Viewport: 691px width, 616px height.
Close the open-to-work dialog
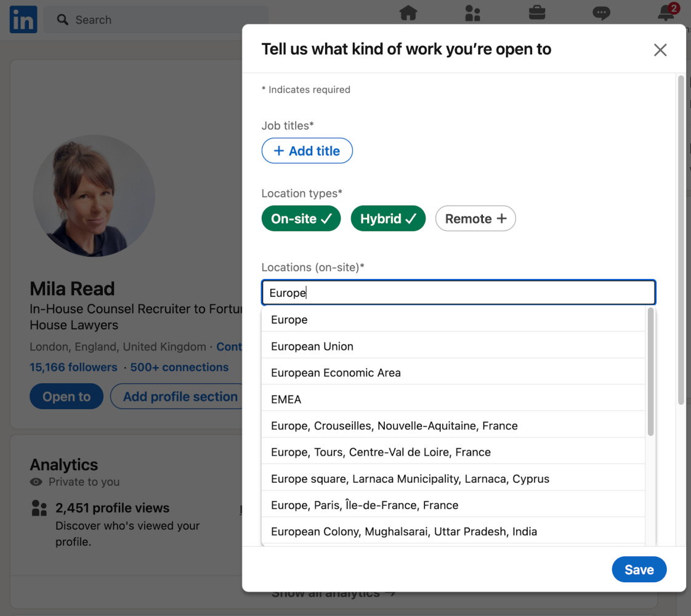[x=660, y=50]
